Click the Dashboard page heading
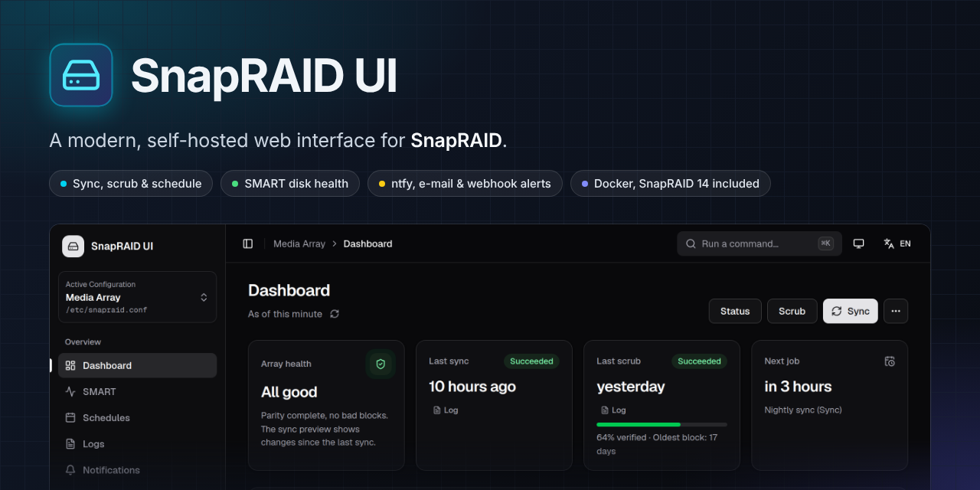The width and height of the screenshot is (980, 490). tap(289, 290)
